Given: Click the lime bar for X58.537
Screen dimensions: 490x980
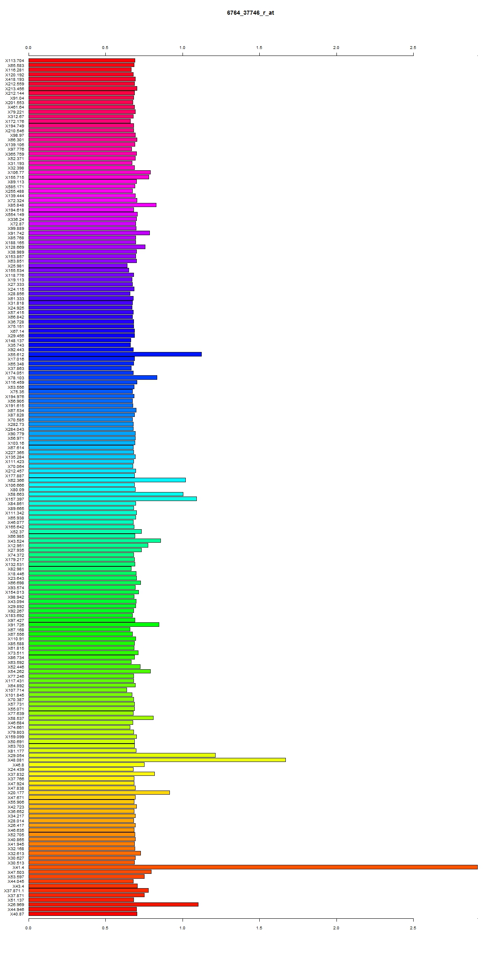Looking at the screenshot, I should (91, 718).
